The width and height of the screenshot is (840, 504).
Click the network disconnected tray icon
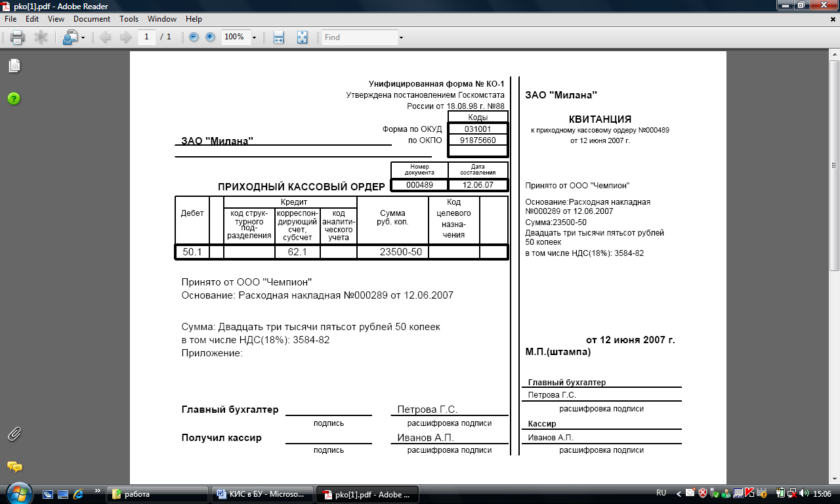tap(793, 493)
